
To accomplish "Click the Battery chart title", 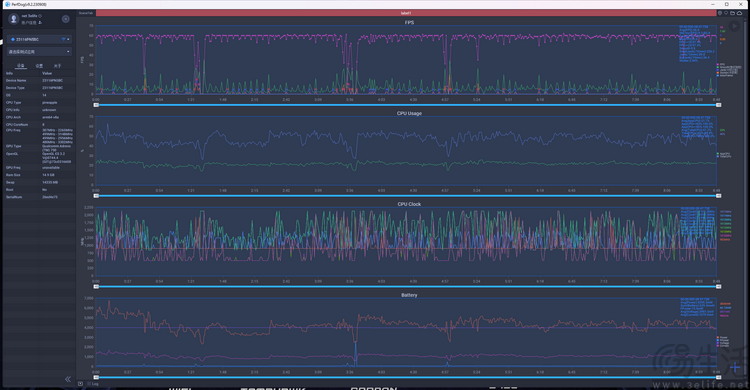I will [x=409, y=295].
